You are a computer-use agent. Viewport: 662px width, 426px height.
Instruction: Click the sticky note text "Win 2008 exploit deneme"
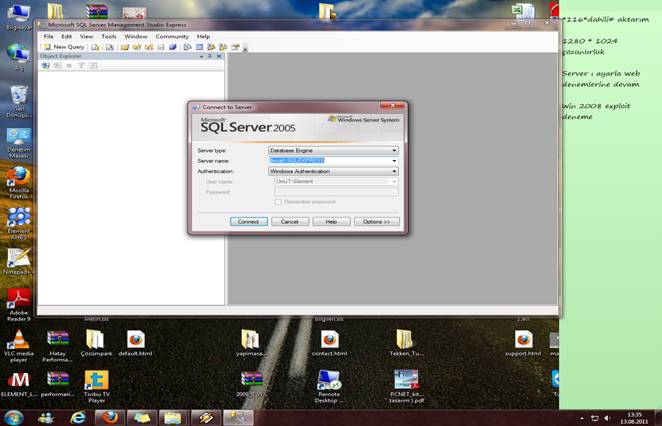coord(596,111)
